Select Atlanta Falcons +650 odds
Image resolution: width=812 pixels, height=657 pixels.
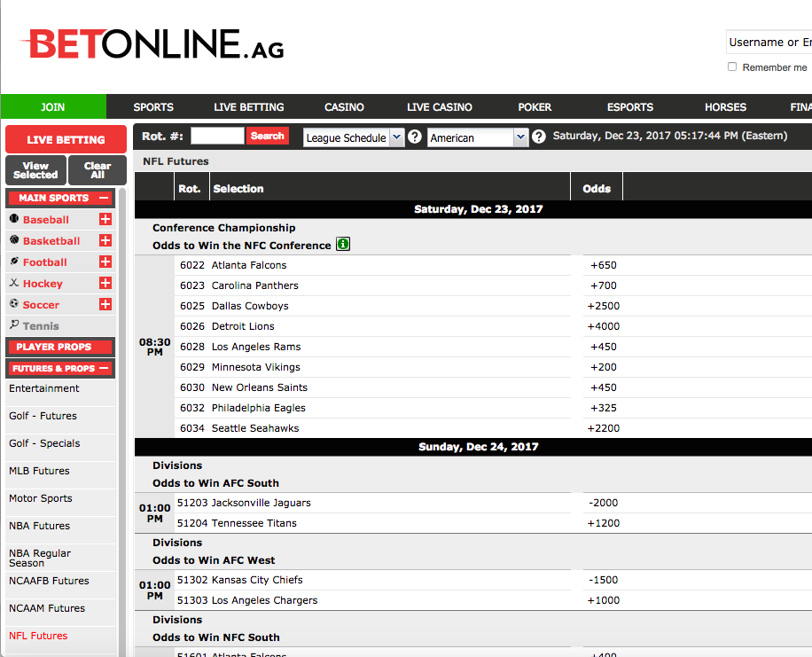pos(604,265)
